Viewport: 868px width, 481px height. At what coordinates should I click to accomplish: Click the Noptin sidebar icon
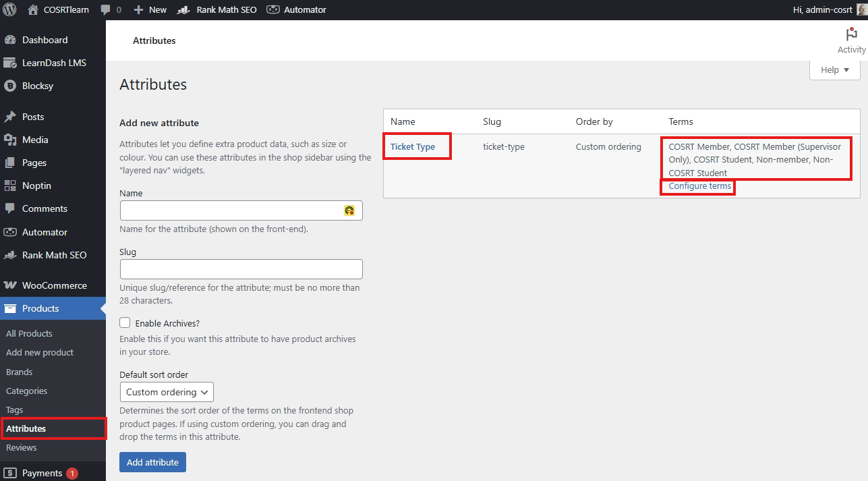(10, 186)
